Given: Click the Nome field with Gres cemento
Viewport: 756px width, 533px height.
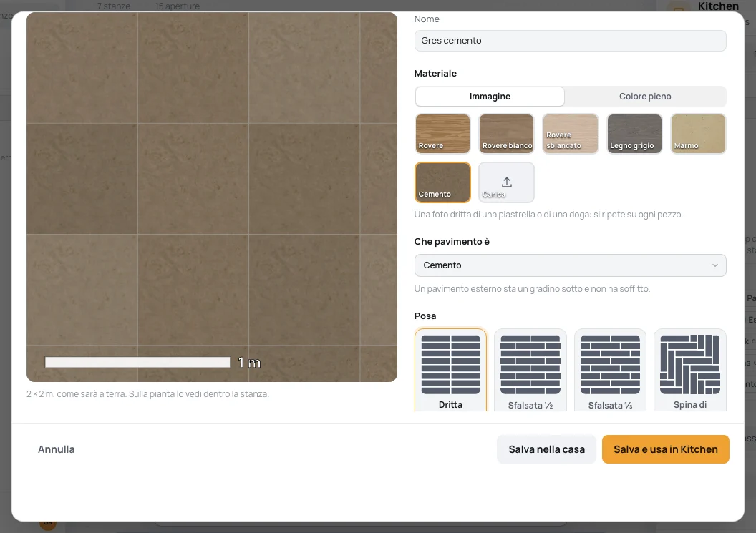Looking at the screenshot, I should 571,41.
